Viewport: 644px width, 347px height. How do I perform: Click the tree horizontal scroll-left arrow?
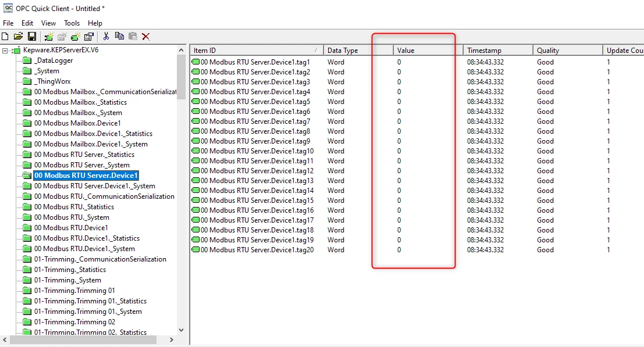click(x=5, y=339)
